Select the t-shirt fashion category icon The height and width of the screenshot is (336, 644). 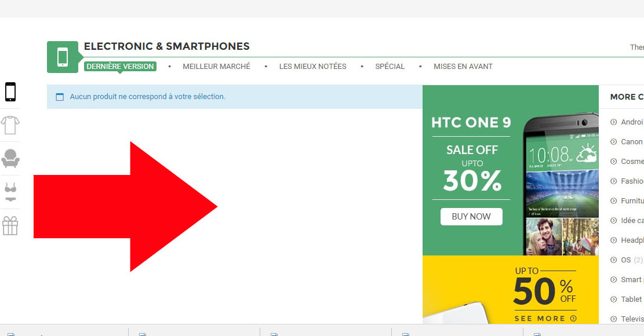[10, 125]
